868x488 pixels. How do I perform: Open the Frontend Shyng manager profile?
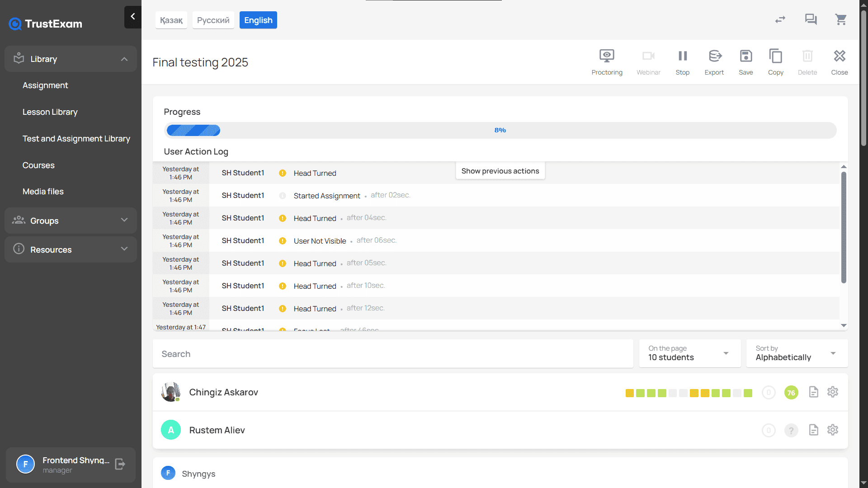point(71,465)
